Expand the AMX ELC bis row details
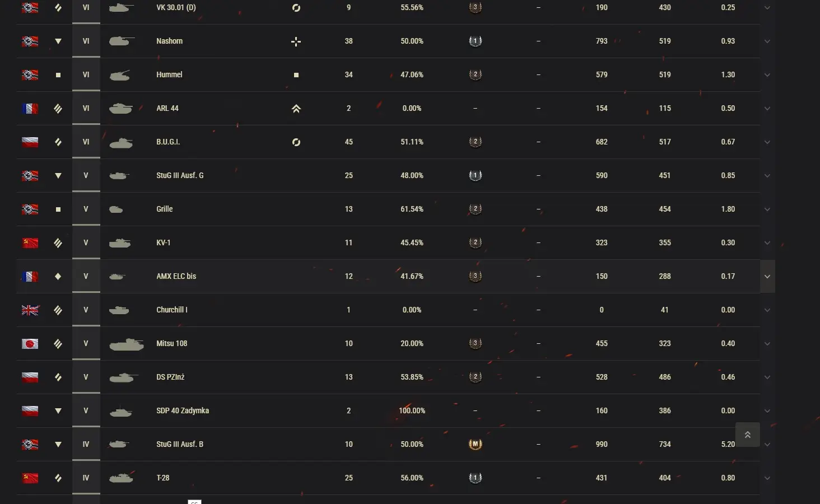Viewport: 820px width, 504px height. pos(767,277)
